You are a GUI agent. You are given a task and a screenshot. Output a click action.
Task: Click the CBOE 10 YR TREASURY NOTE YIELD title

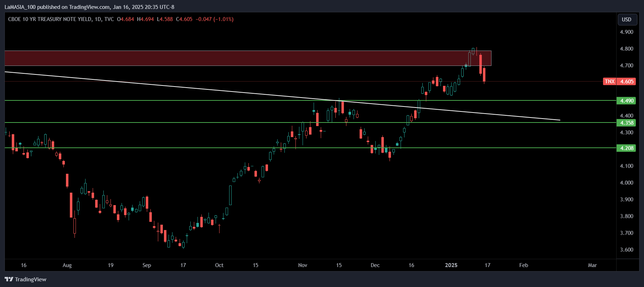[50, 19]
